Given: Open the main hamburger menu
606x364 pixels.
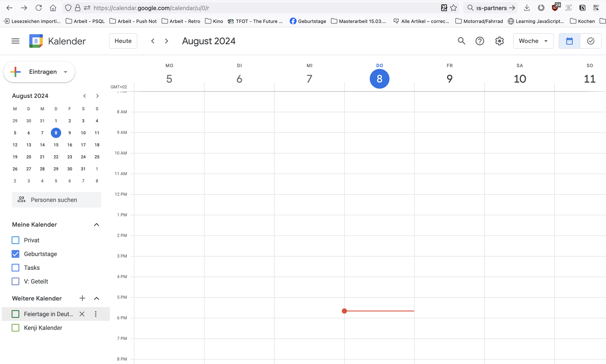Looking at the screenshot, I should (15, 41).
